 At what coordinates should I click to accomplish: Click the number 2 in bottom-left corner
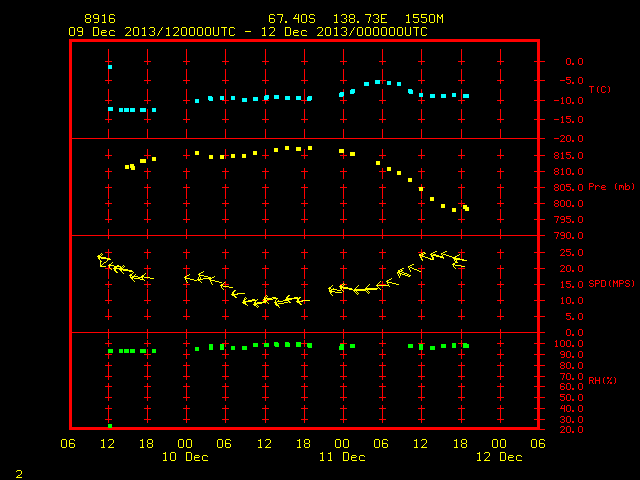[19, 474]
